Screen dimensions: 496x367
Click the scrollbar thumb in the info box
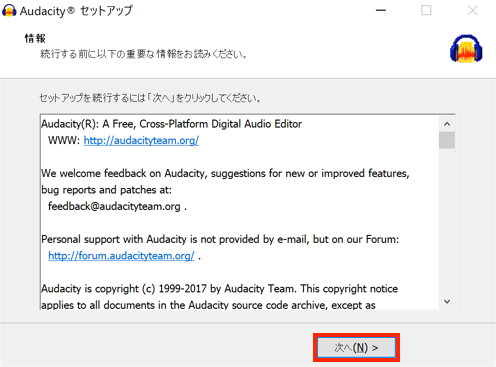pyautogui.click(x=447, y=140)
